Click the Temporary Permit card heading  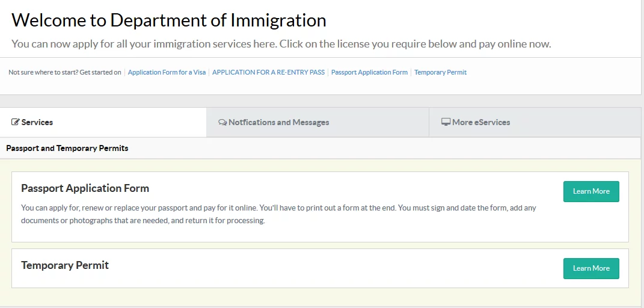65,265
